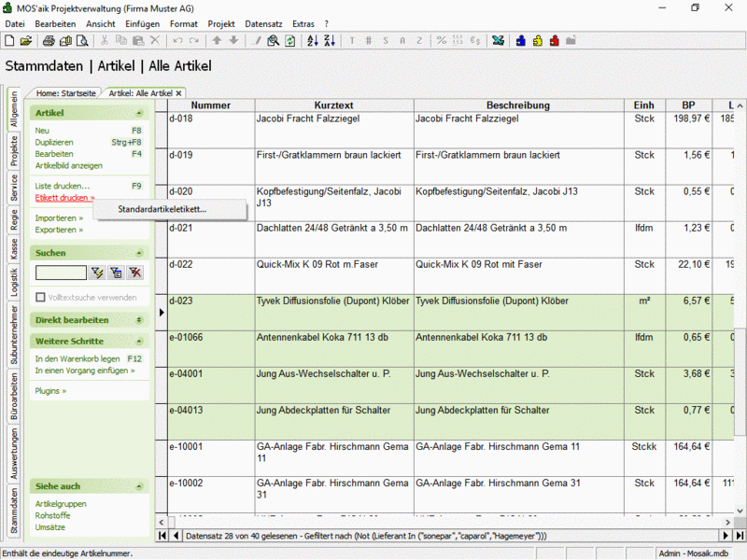Image resolution: width=747 pixels, height=560 pixels.
Task: Click In den Warenkorb legen link
Action: coord(78,358)
